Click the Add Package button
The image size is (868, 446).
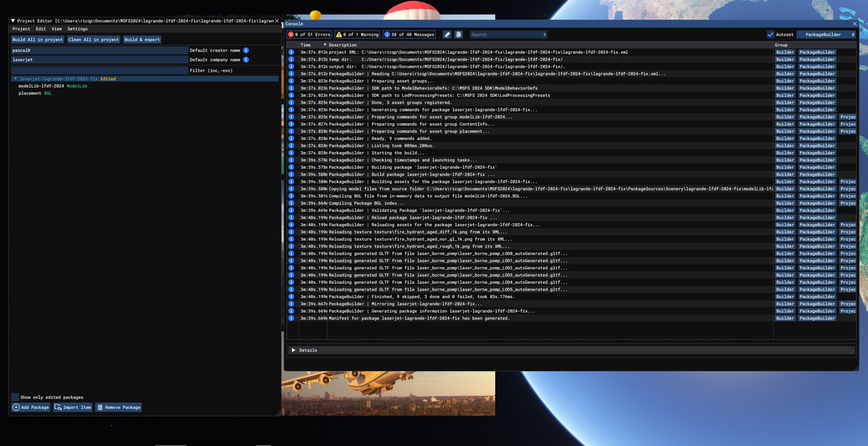tap(31, 407)
